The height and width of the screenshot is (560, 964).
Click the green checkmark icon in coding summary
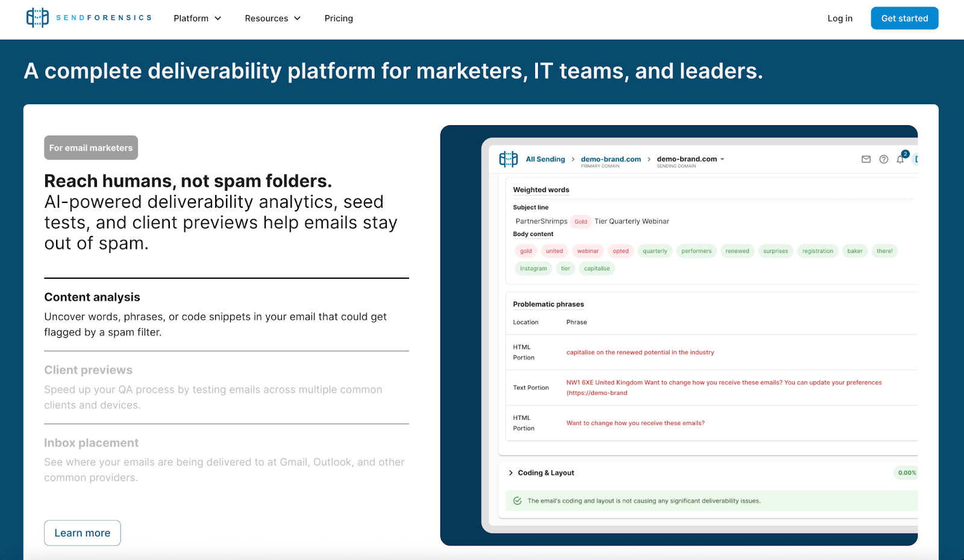coord(518,500)
